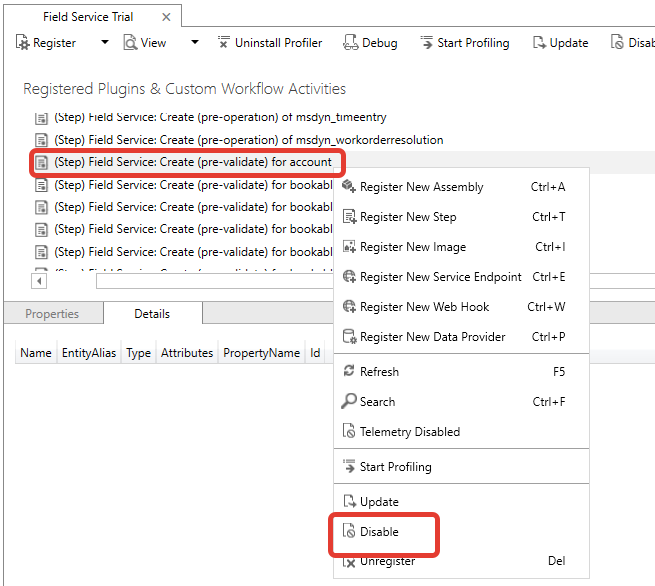This screenshot has height=586, width=655.
Task: Close the Field Service Trial tab
Action: (166, 17)
